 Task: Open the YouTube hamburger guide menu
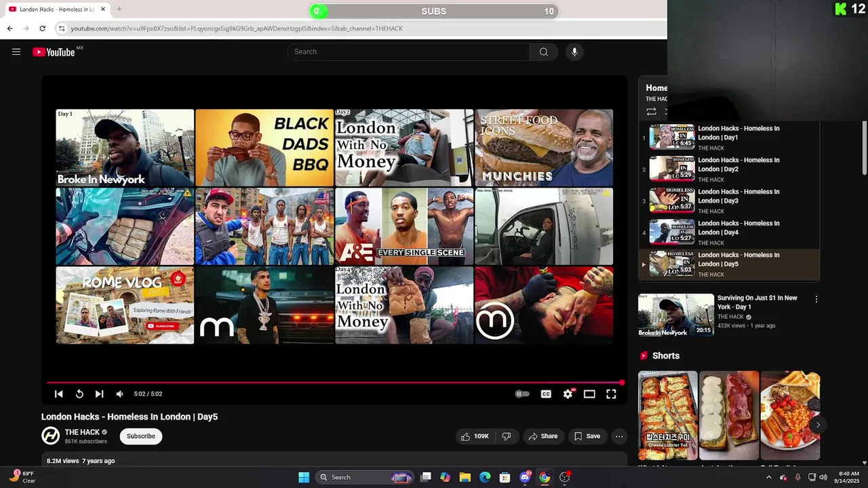(x=16, y=52)
